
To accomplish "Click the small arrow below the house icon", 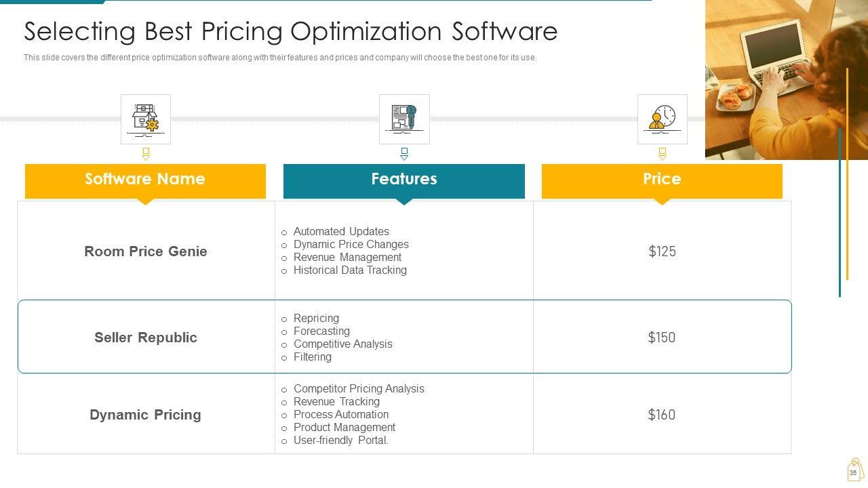I will click(x=146, y=154).
